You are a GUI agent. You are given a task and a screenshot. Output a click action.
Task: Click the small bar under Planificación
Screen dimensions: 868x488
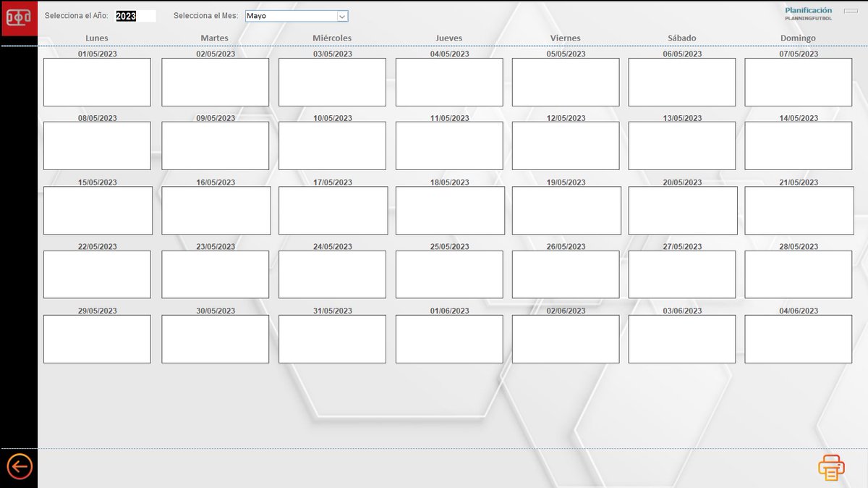851,11
